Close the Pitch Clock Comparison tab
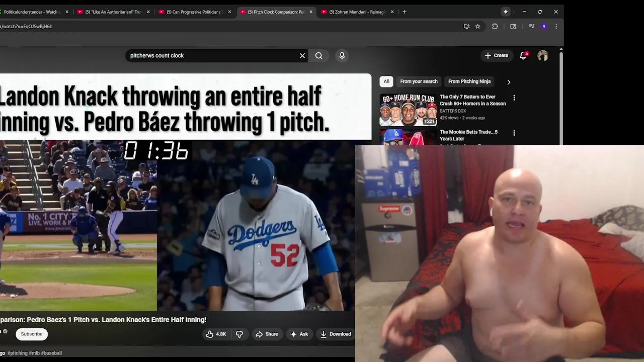644x362 pixels. point(311,12)
